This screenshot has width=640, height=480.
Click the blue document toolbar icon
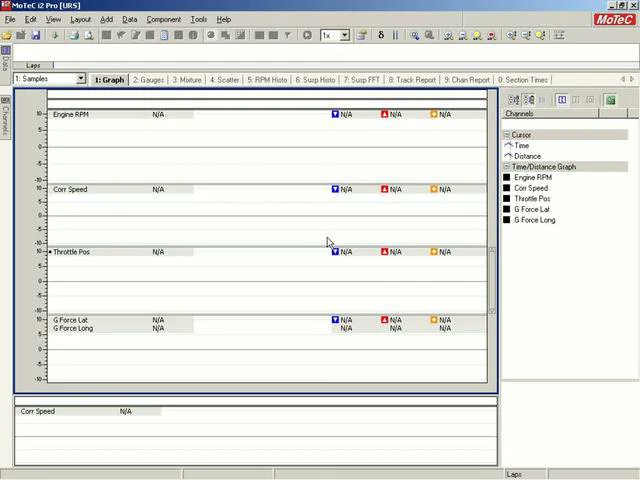[x=164, y=36]
